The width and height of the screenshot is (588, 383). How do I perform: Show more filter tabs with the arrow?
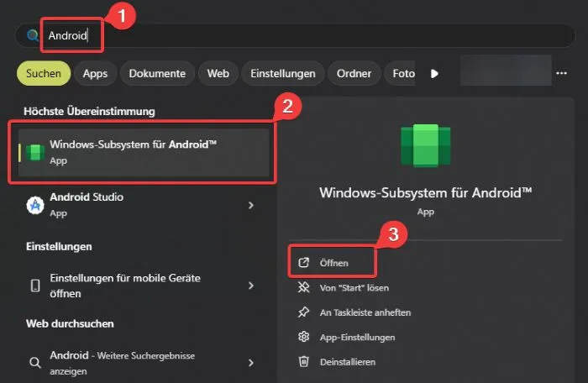(434, 74)
